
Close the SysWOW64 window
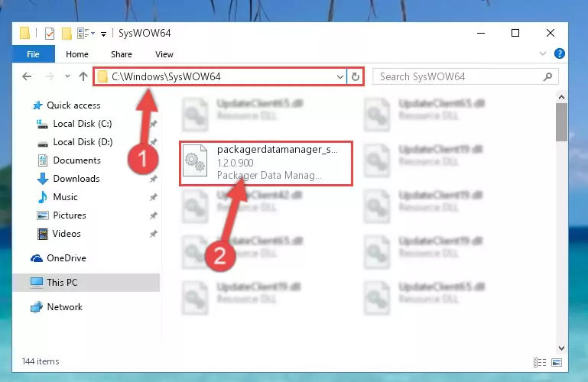point(550,33)
